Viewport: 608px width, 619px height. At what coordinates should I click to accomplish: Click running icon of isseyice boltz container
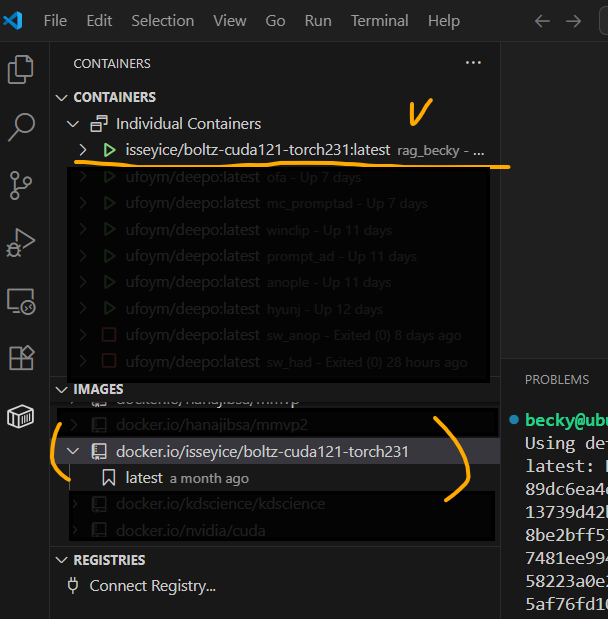109,150
